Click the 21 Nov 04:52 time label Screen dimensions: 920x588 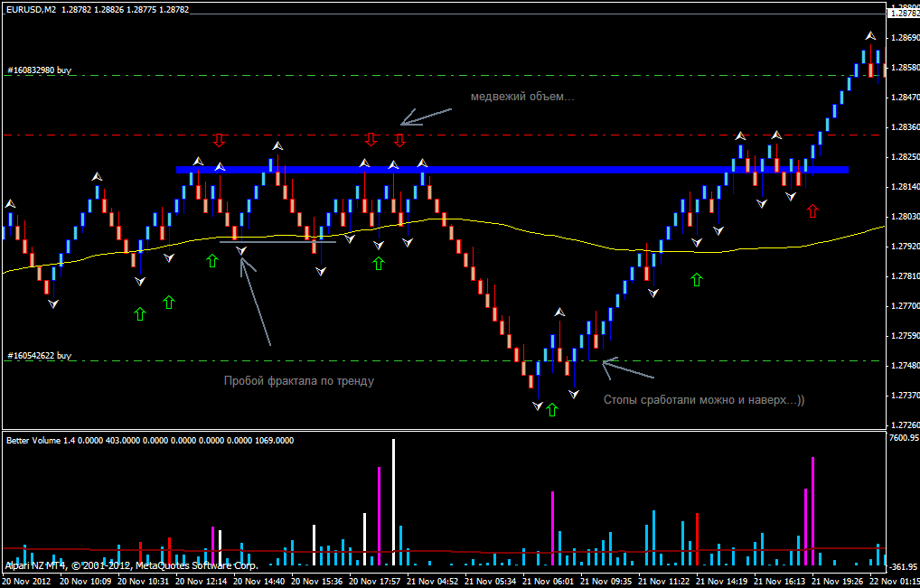tap(434, 582)
